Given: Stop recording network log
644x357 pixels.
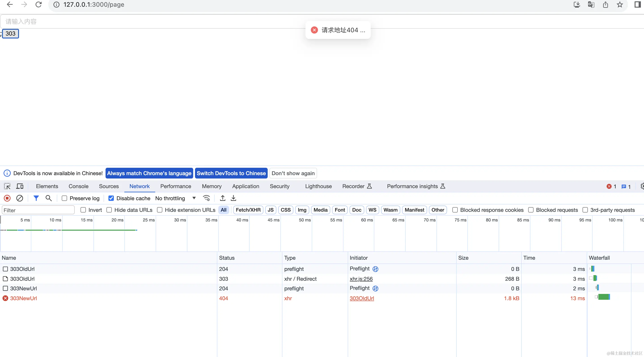Looking at the screenshot, I should pos(7,198).
